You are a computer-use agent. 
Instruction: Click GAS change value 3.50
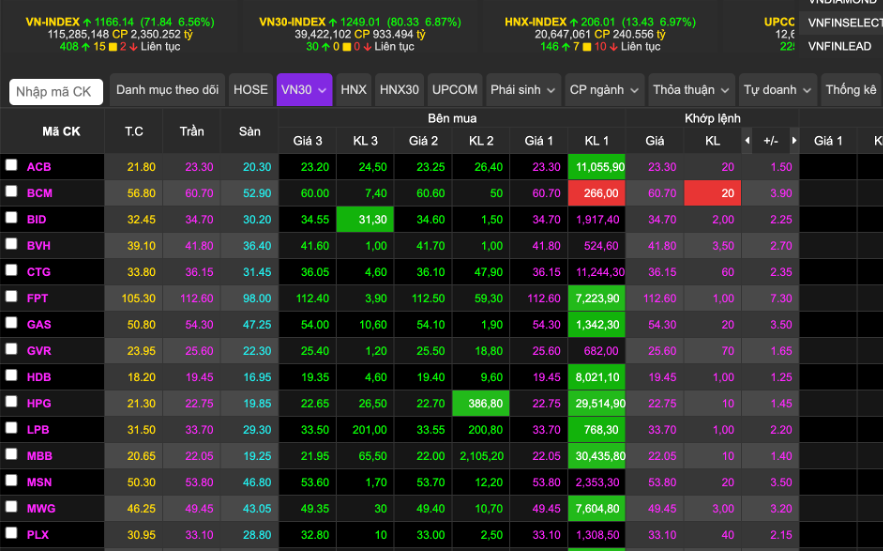(x=781, y=324)
